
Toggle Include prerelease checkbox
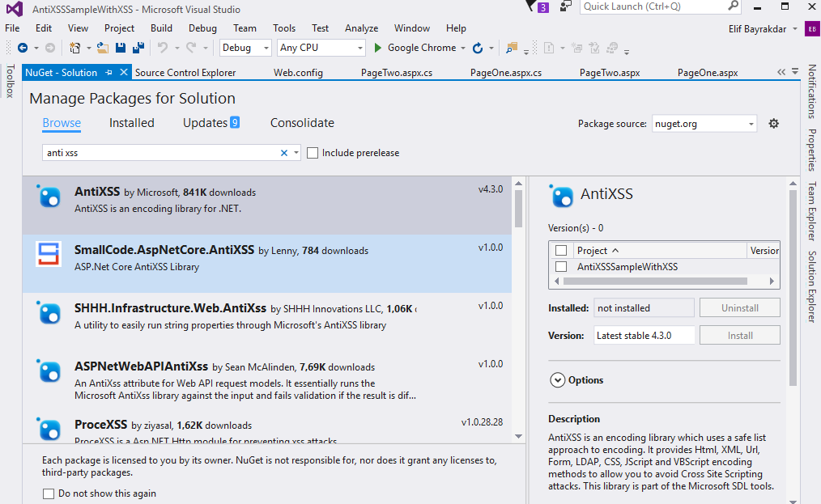[313, 153]
